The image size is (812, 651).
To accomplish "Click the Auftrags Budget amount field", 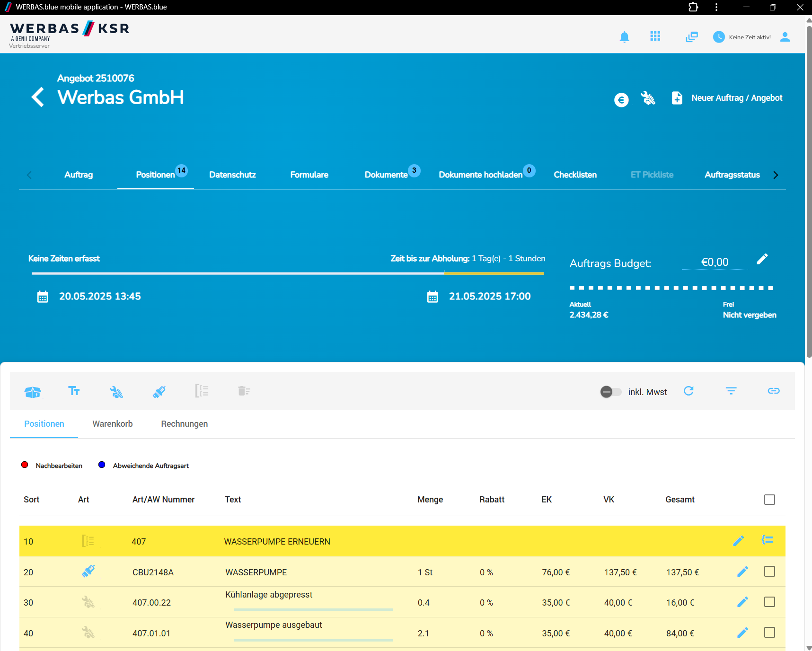I will pyautogui.click(x=715, y=262).
